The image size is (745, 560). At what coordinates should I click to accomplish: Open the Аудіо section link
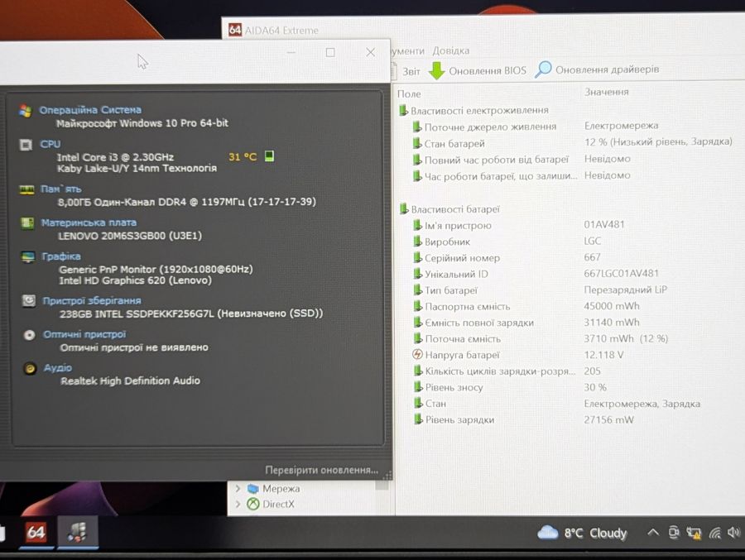click(x=58, y=367)
